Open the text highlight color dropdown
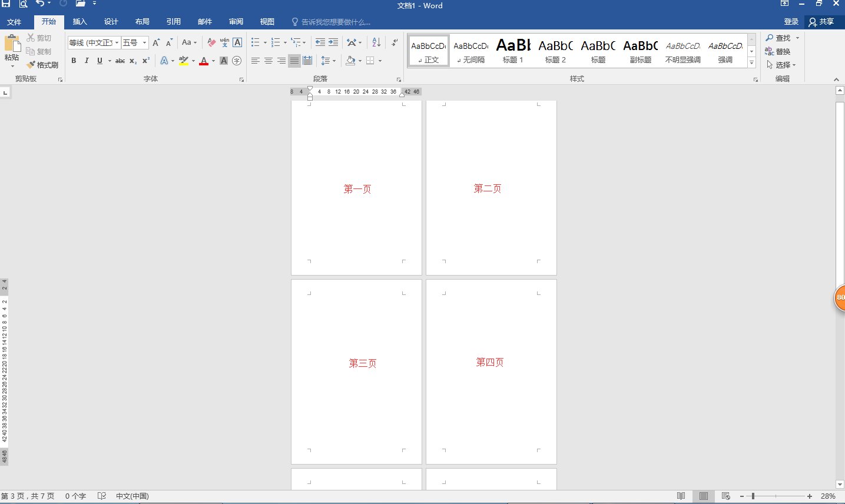Image resolution: width=845 pixels, height=504 pixels. (193, 61)
